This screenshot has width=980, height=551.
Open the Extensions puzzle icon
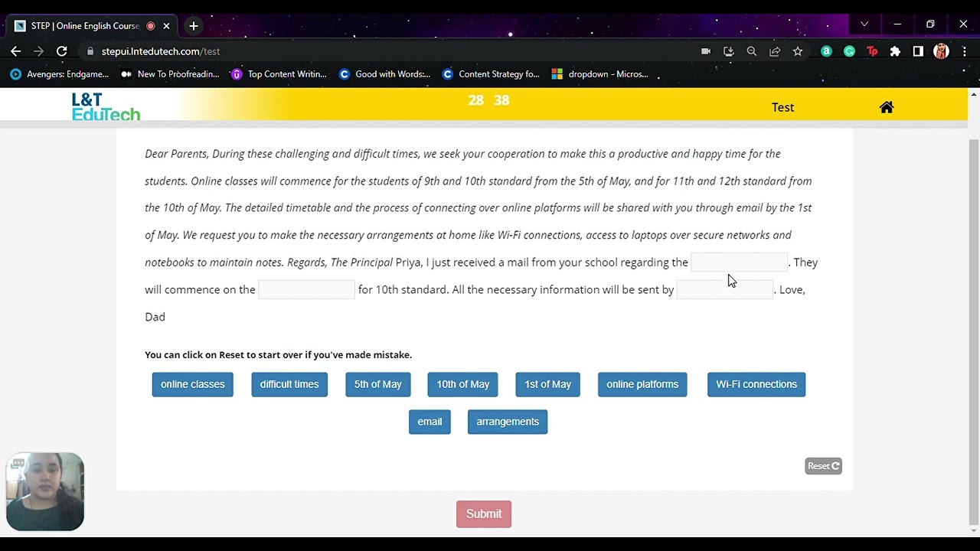895,51
